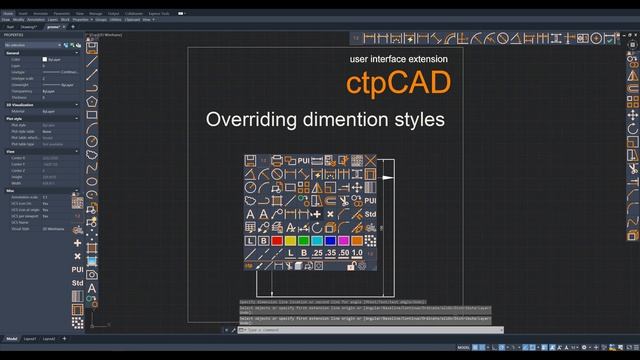Click the Std label in the floating palette

tap(370, 214)
